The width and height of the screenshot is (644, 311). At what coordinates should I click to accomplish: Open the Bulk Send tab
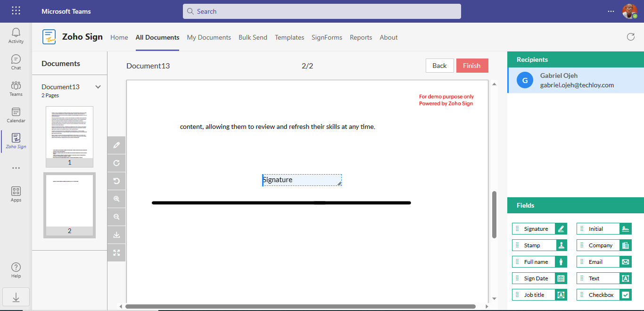tap(253, 37)
